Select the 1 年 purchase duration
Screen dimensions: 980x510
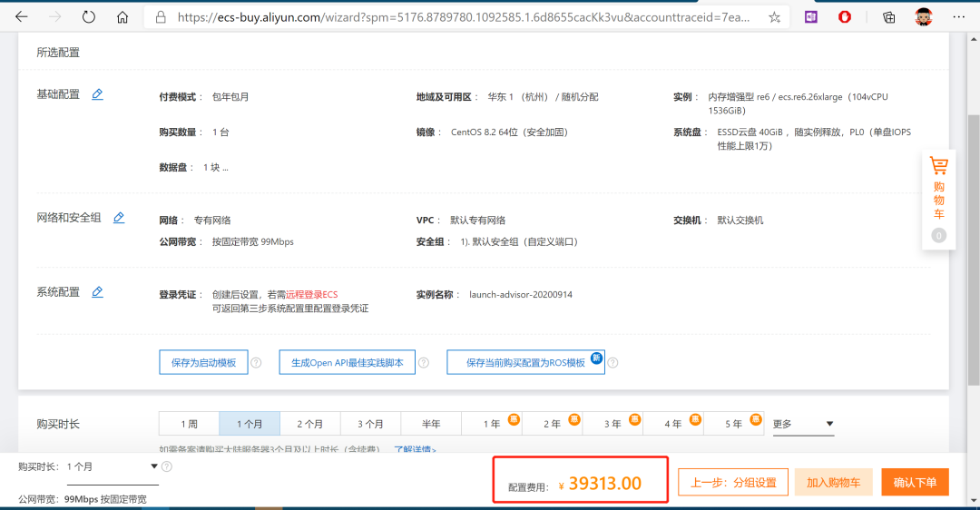click(492, 424)
